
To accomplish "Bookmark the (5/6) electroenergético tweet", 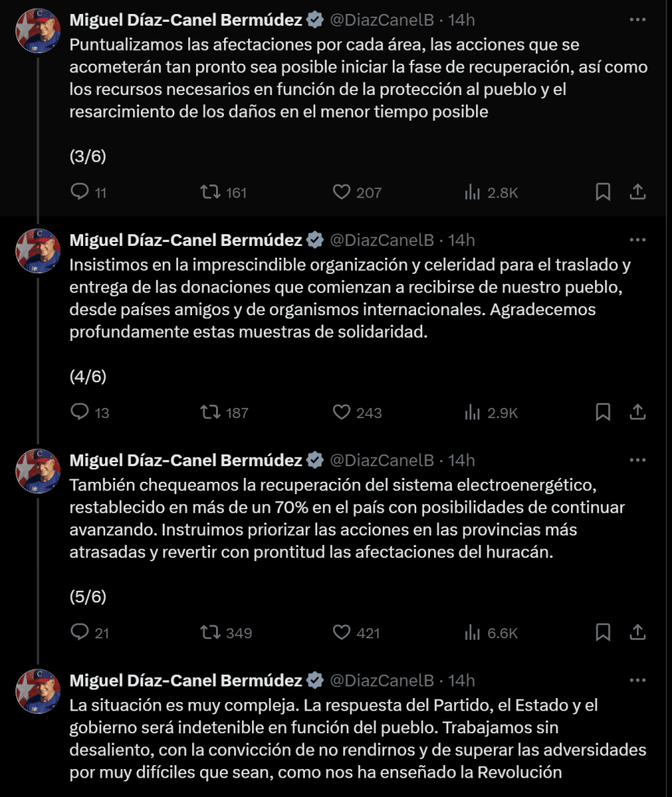I will point(603,633).
